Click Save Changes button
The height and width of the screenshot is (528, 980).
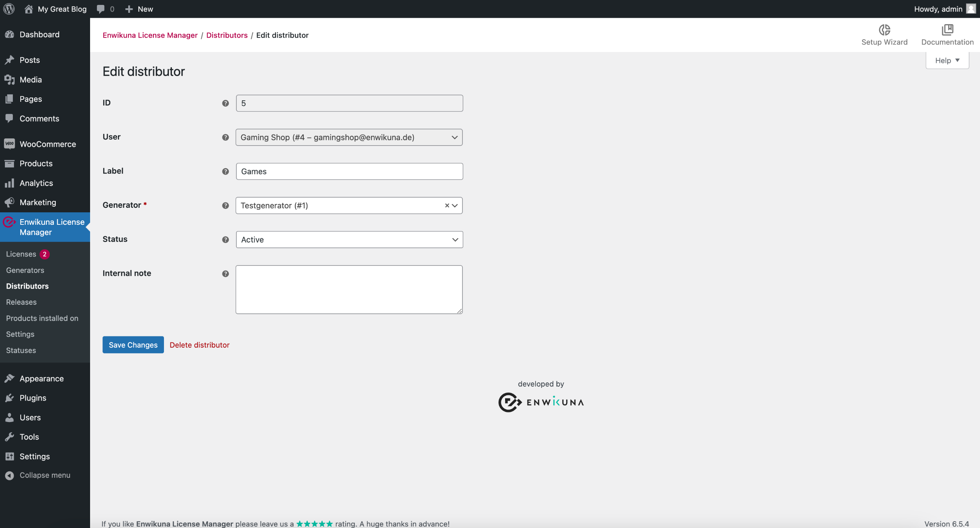[x=133, y=345]
